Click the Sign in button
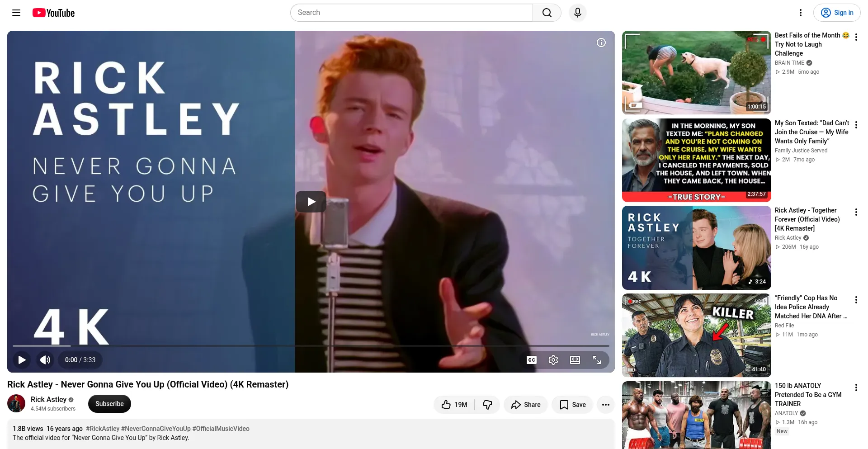The image size is (868, 449). tap(837, 13)
